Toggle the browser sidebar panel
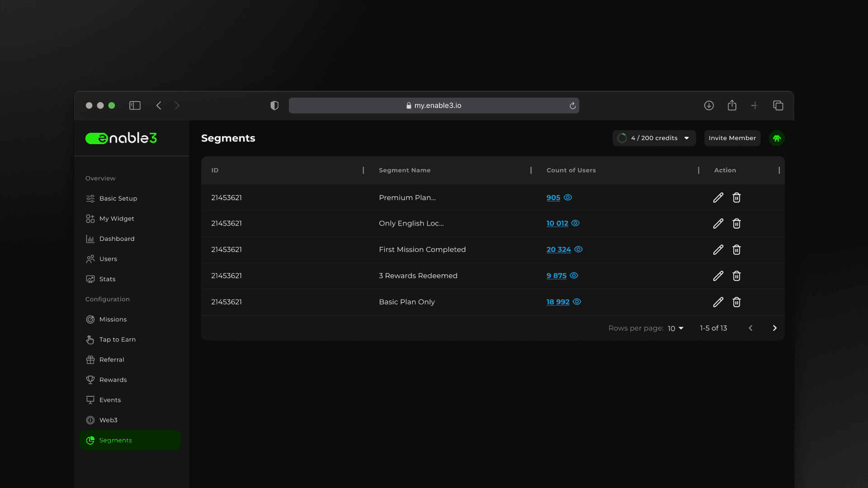Viewport: 868px width, 488px height. pyautogui.click(x=135, y=106)
